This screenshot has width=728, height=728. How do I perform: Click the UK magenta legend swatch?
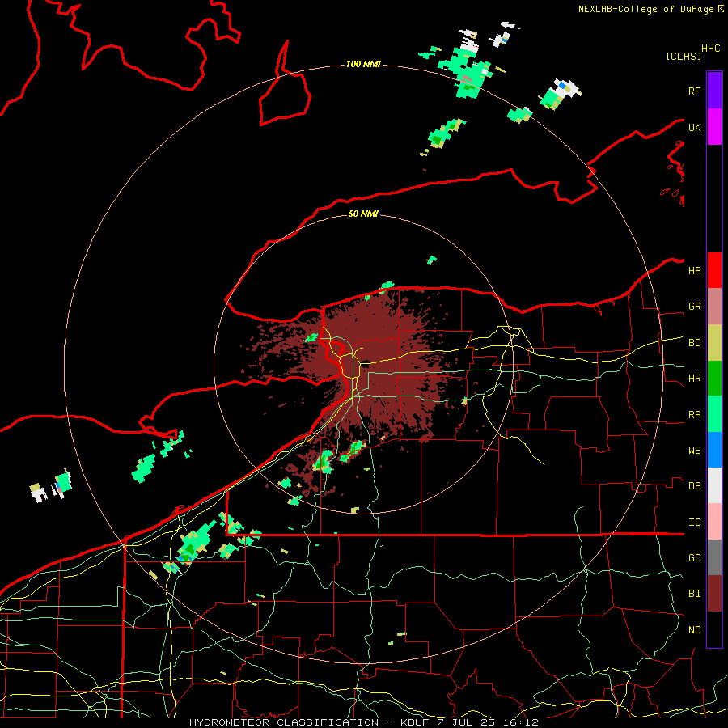pyautogui.click(x=714, y=127)
